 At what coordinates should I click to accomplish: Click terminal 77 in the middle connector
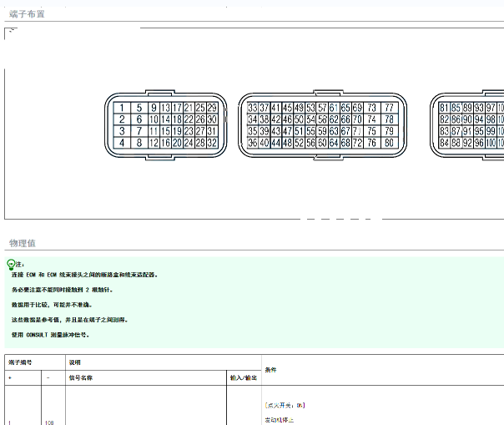(x=389, y=108)
